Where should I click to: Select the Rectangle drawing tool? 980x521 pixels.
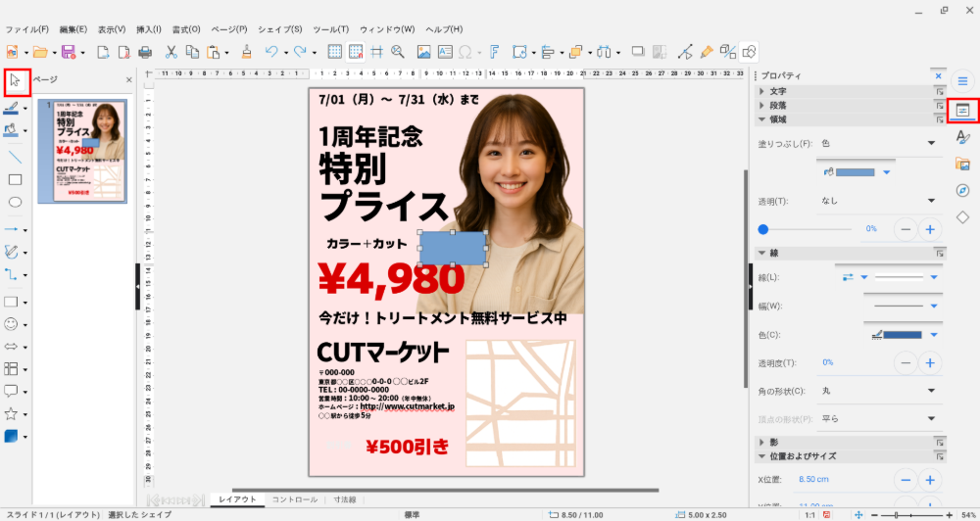click(x=15, y=180)
